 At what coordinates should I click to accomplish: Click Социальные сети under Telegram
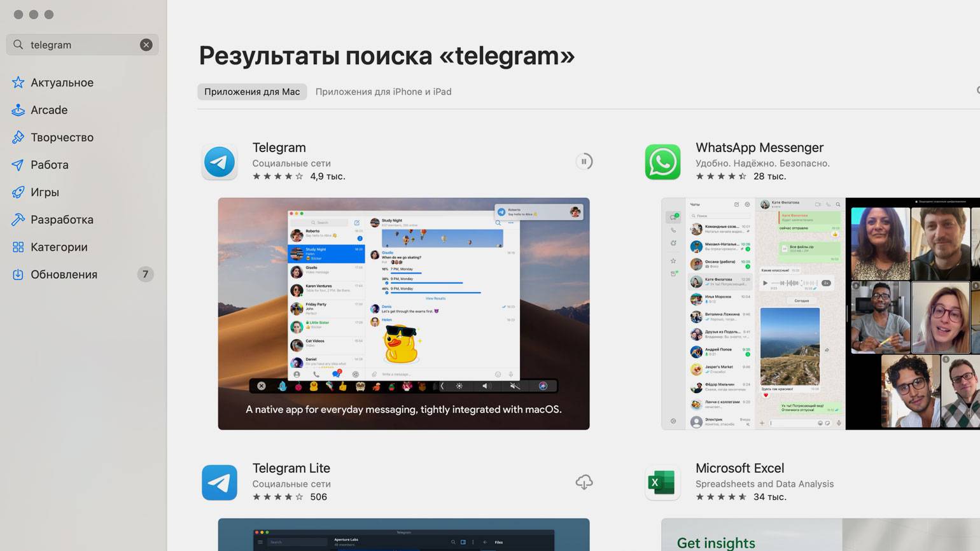291,164
